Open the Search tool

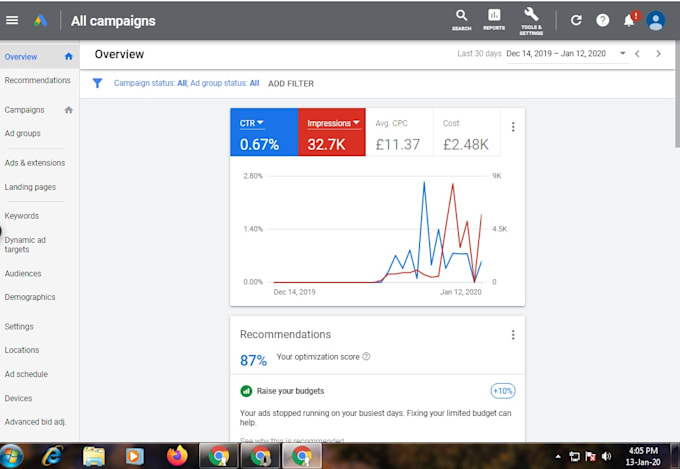point(461,20)
